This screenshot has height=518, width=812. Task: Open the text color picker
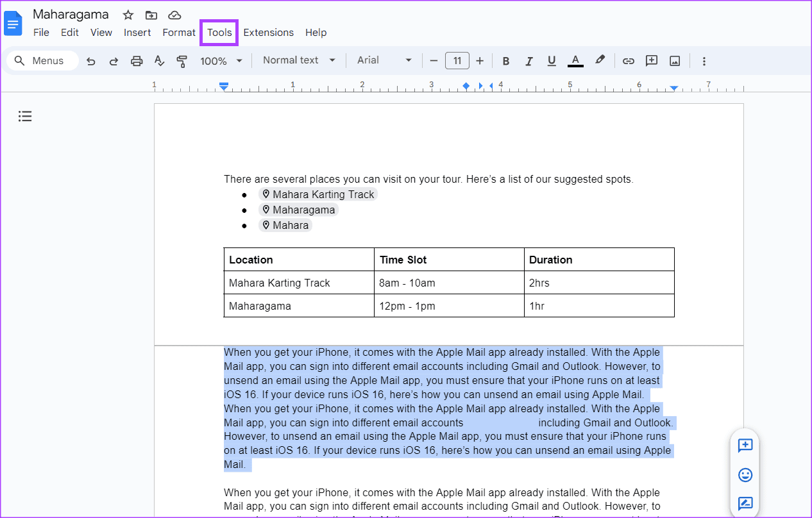(575, 60)
